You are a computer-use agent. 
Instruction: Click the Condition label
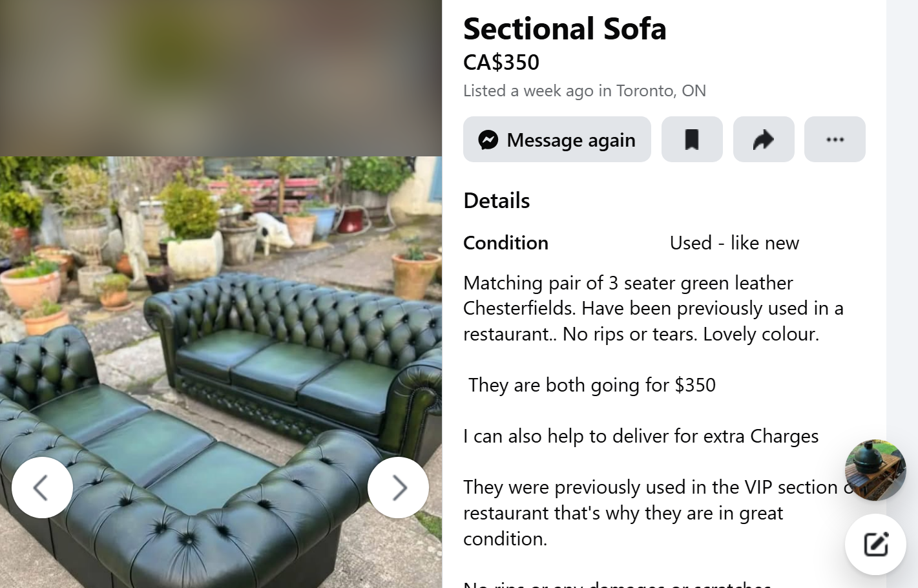[505, 243]
